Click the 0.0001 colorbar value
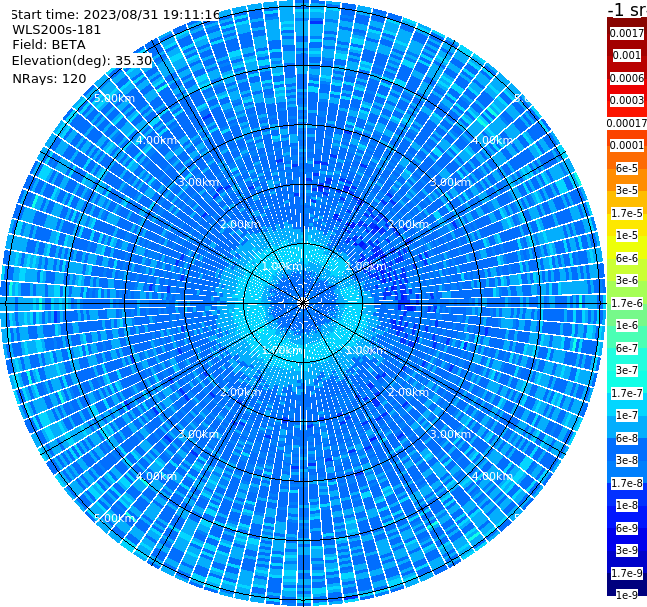The height and width of the screenshot is (607, 647). (x=627, y=146)
